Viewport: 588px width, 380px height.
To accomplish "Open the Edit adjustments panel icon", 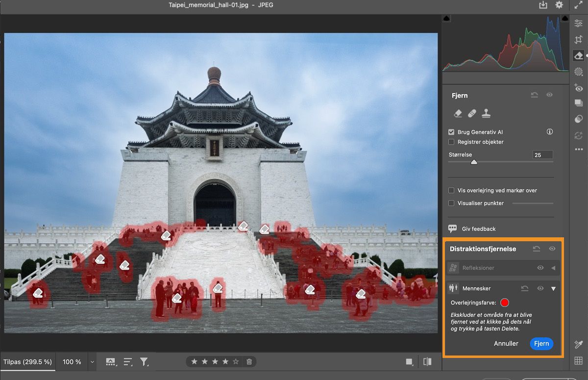I will [579, 24].
